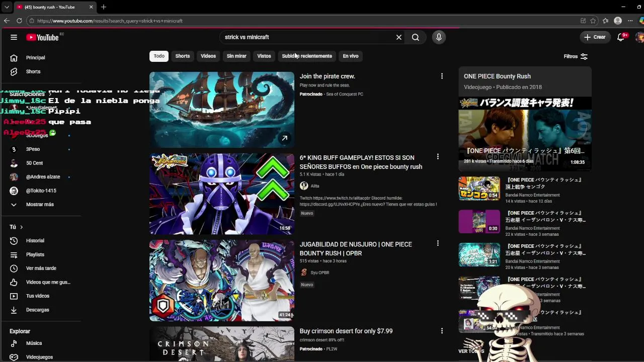Screen dimensions: 644x362
Task: Open the Join the pirate crew title
Action: coord(328,76)
